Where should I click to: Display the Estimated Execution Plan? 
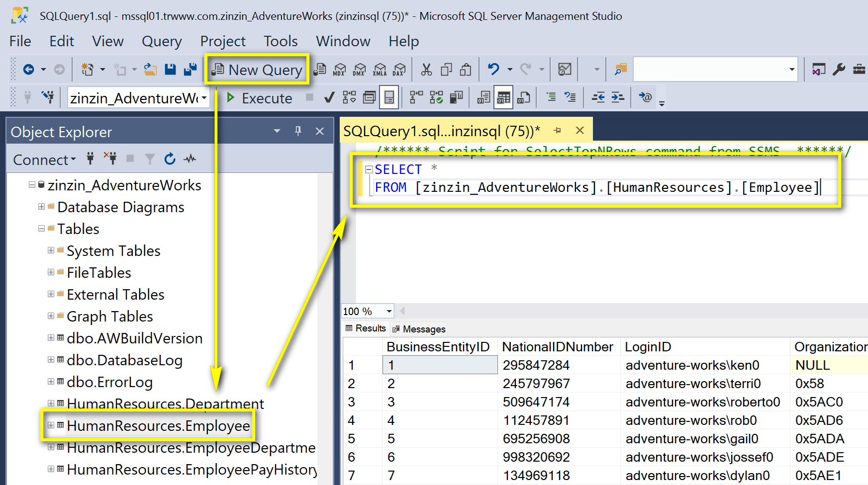tap(349, 97)
